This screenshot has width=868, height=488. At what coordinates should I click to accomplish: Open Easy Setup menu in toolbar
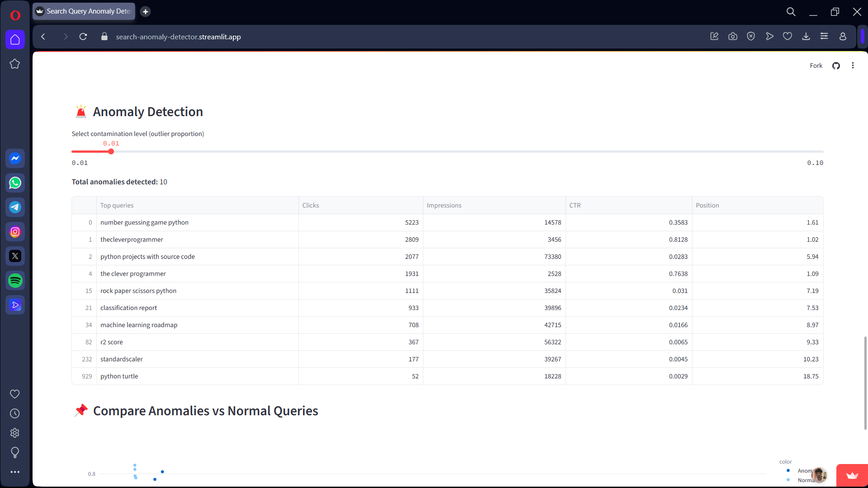pos(824,37)
